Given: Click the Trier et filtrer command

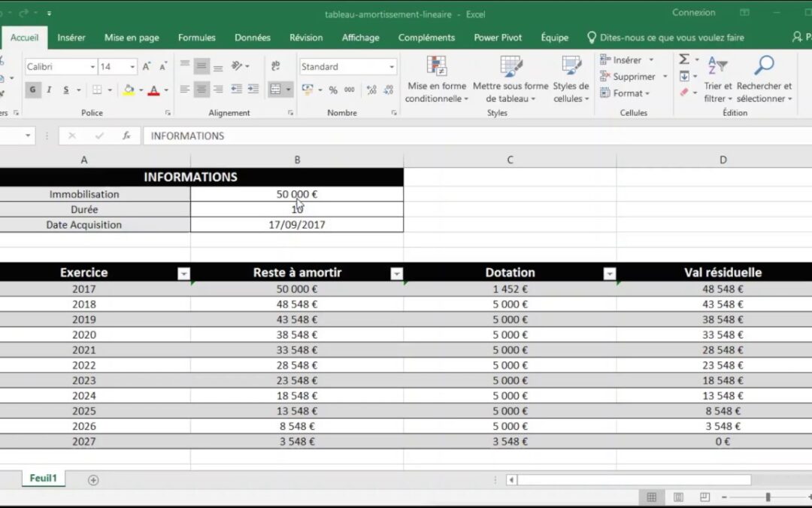Looking at the screenshot, I should click(x=717, y=79).
